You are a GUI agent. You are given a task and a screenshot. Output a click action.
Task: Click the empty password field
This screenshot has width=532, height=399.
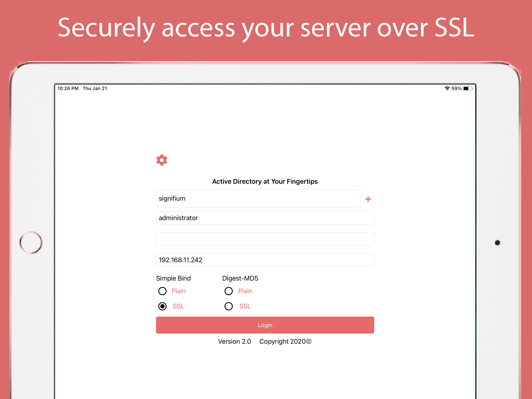pyautogui.click(x=265, y=239)
